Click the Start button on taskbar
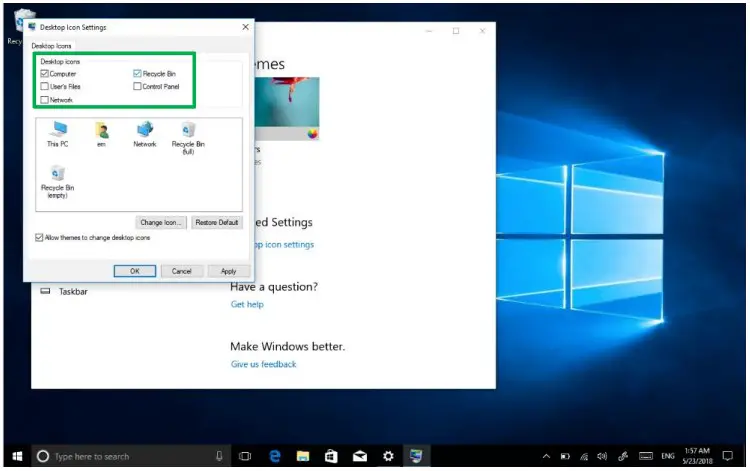Screen dimensions: 750x471 coord(17,456)
